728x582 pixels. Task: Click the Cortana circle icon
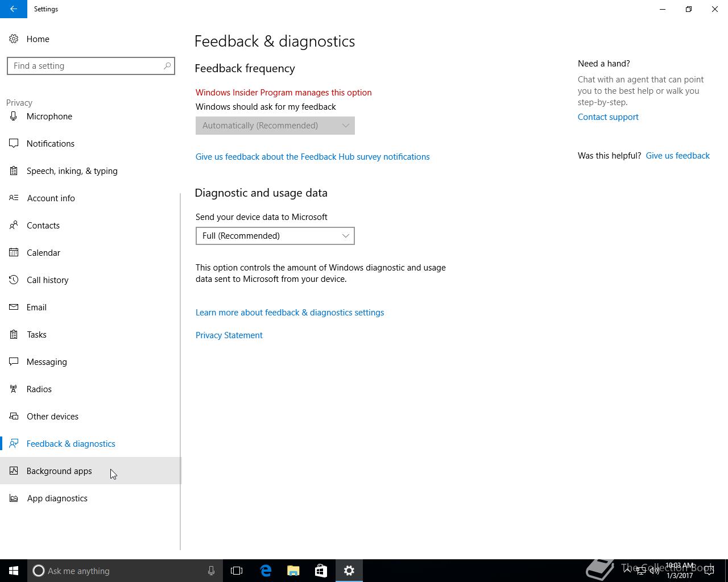click(39, 571)
